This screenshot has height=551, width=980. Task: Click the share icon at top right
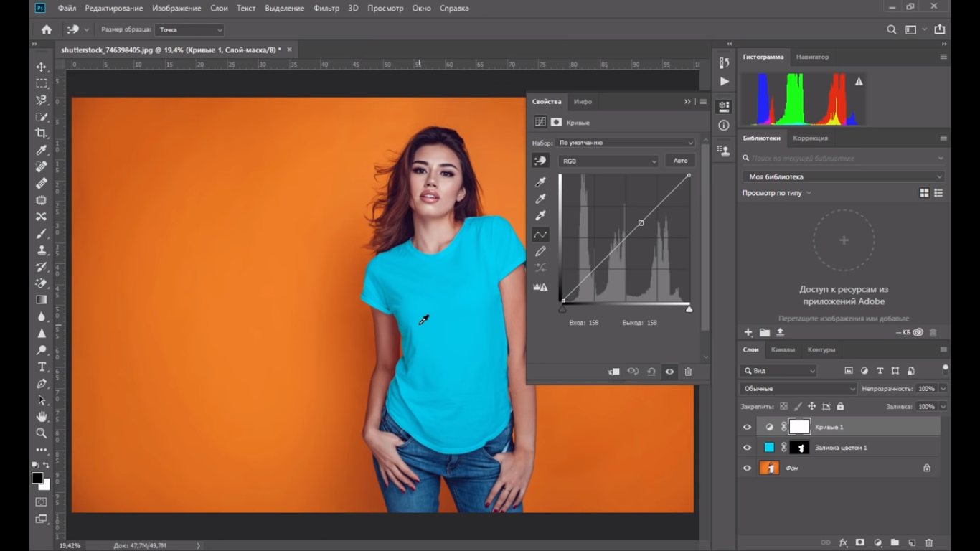pyautogui.click(x=940, y=29)
